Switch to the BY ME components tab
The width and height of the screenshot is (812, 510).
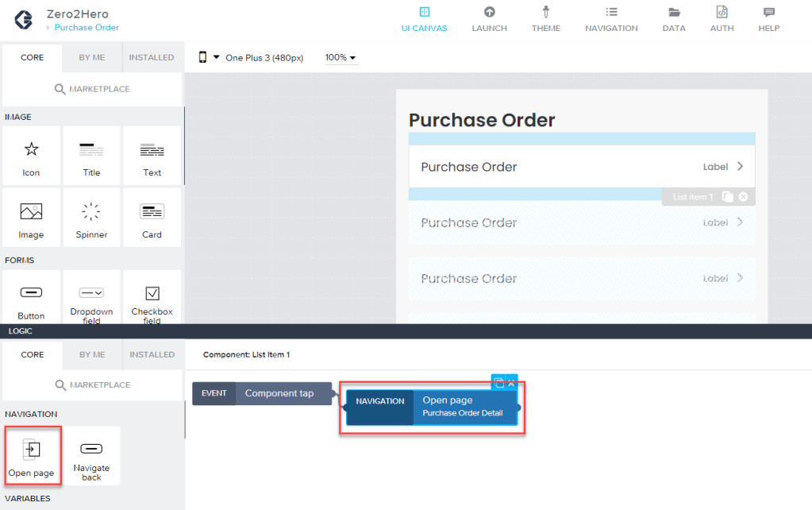92,58
